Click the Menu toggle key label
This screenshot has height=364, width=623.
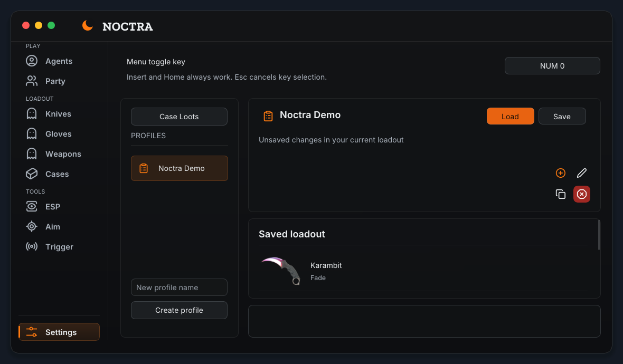point(156,62)
